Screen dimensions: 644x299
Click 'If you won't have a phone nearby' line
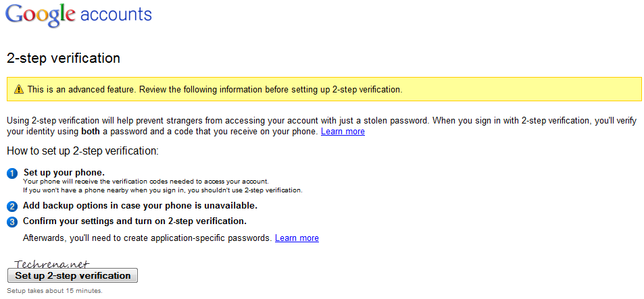click(163, 190)
